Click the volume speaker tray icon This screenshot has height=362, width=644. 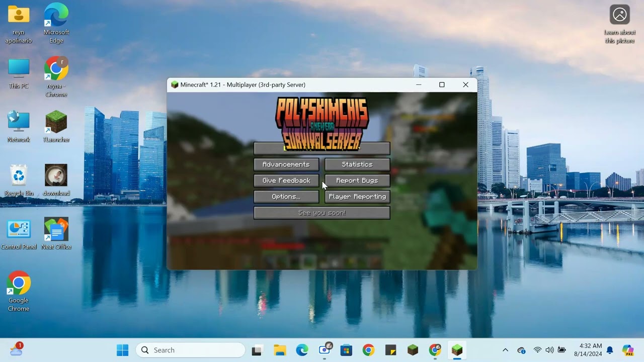(x=549, y=350)
